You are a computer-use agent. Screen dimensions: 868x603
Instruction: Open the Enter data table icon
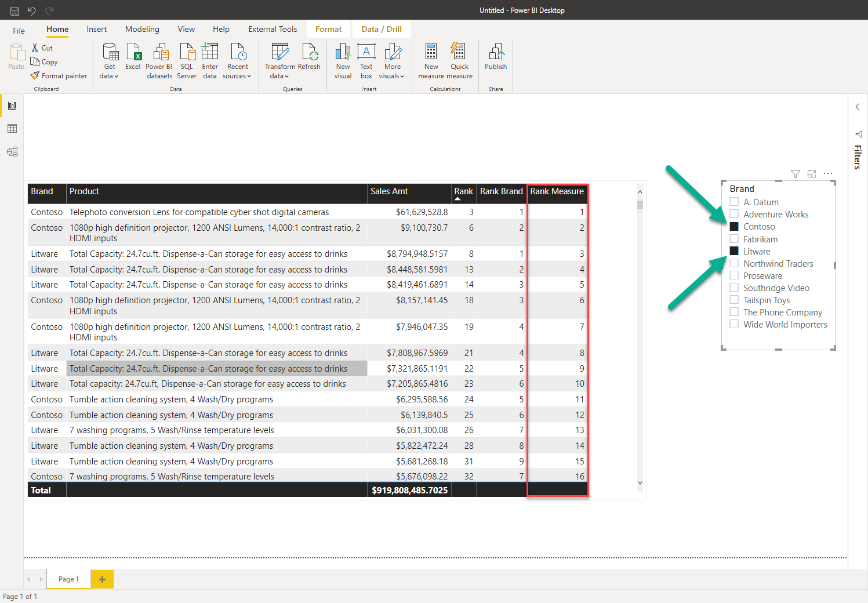click(210, 52)
